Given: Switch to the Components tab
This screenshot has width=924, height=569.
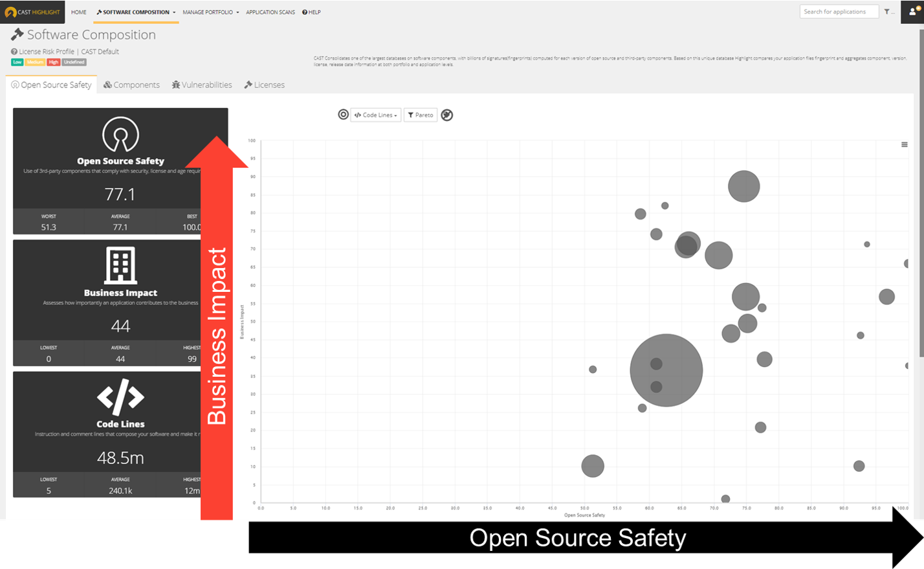Looking at the screenshot, I should pyautogui.click(x=131, y=85).
